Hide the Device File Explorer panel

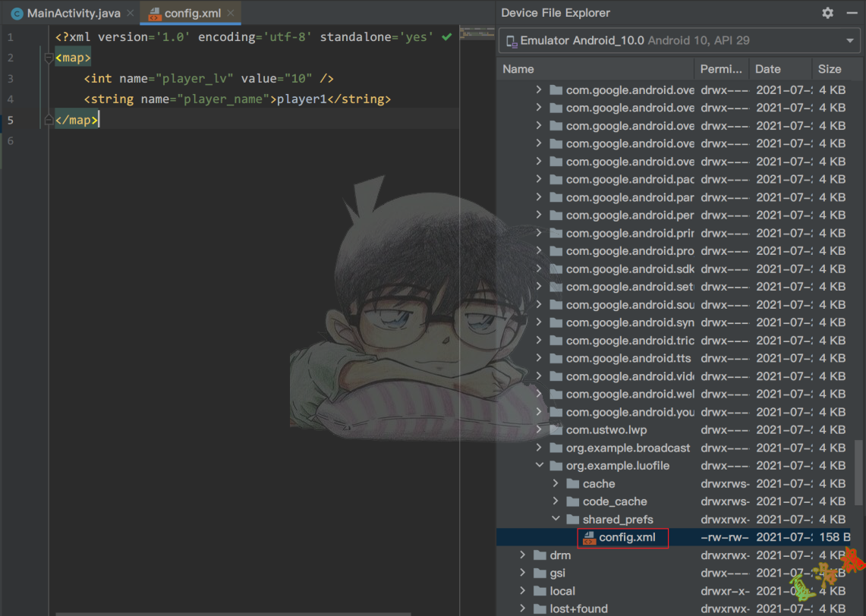tap(852, 13)
